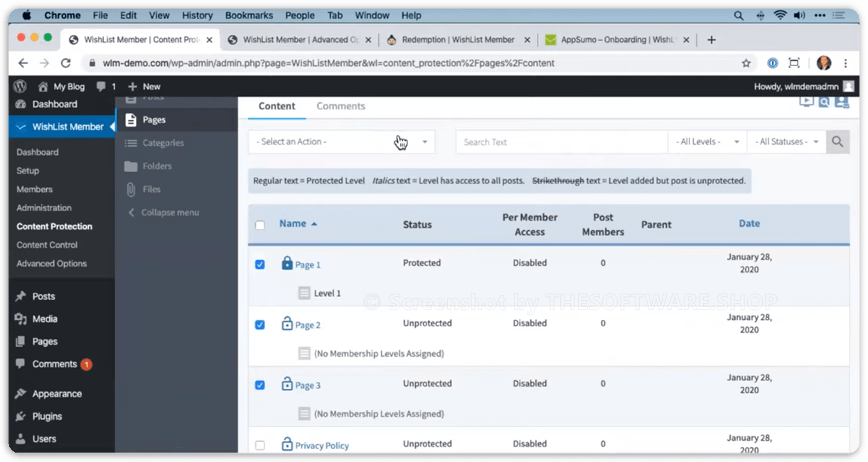
Task: Click the Chrome profile avatar
Action: pyautogui.click(x=824, y=63)
